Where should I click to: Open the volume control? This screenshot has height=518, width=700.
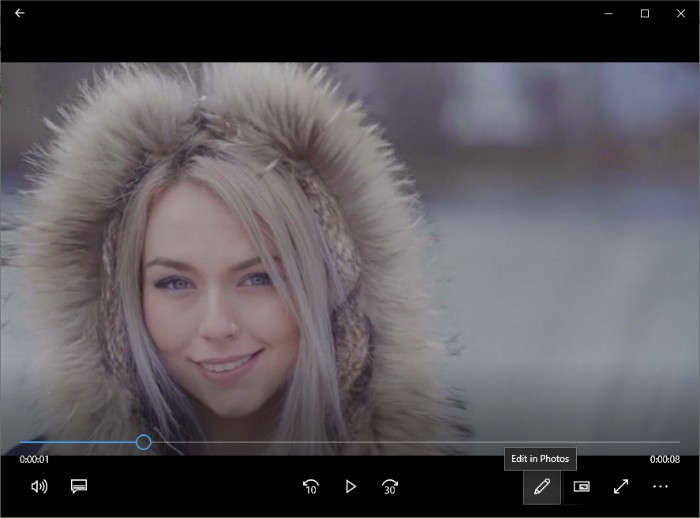pos(39,486)
